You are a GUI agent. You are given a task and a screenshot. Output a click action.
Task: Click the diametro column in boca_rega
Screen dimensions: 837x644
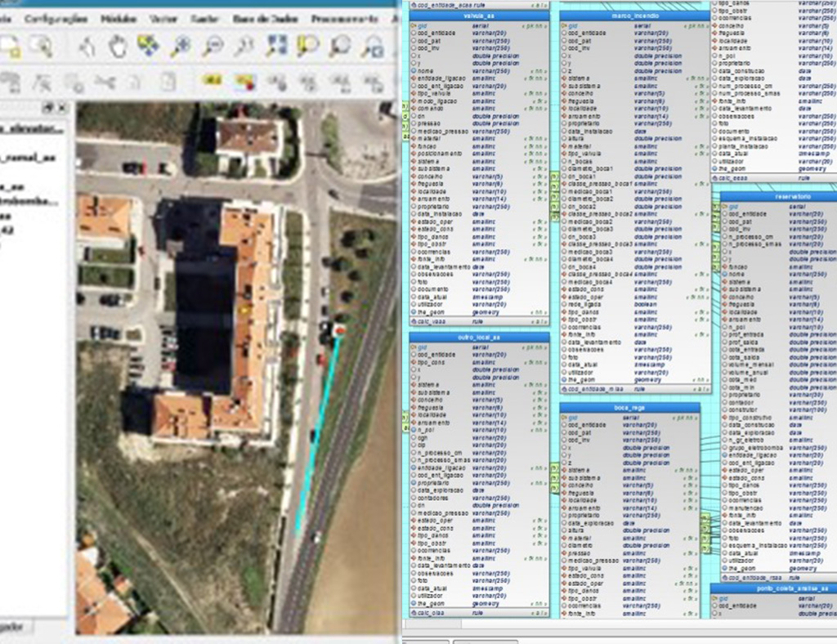630,546
